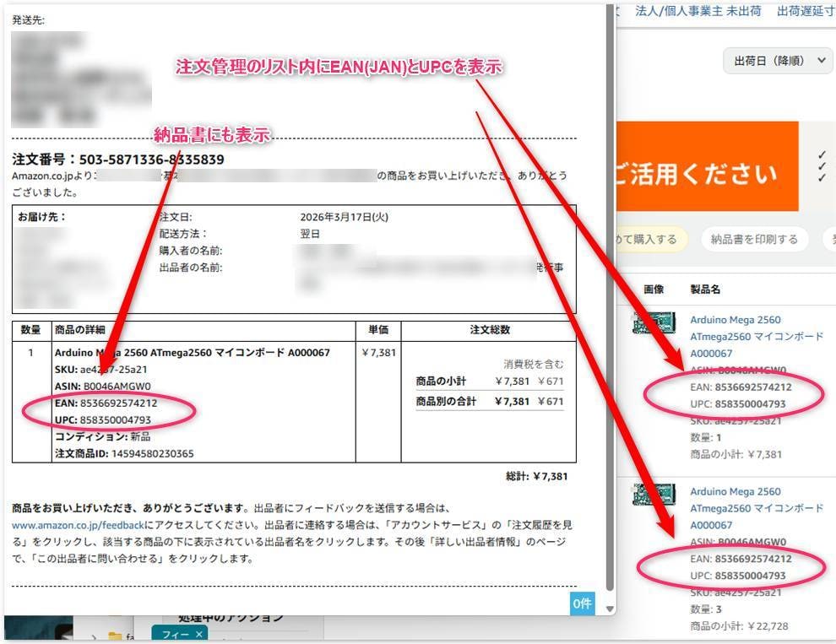Click the 処理中のアクション heading behind popup

[x=231, y=618]
